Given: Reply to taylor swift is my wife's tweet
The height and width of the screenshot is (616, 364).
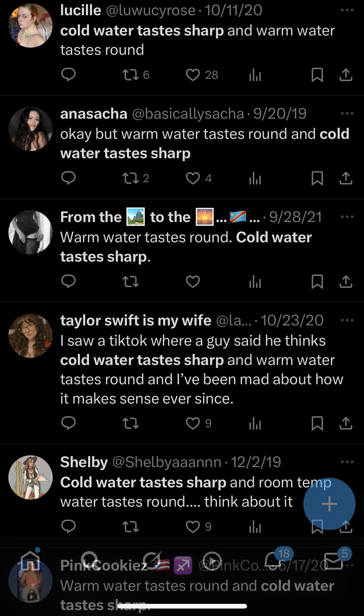Looking at the screenshot, I should click(x=68, y=423).
